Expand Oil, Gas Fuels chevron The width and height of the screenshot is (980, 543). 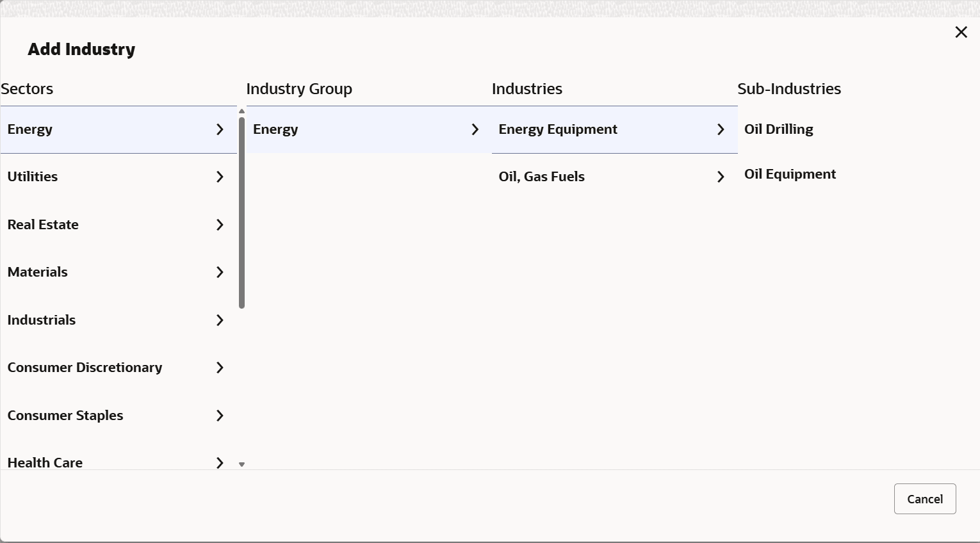(721, 177)
